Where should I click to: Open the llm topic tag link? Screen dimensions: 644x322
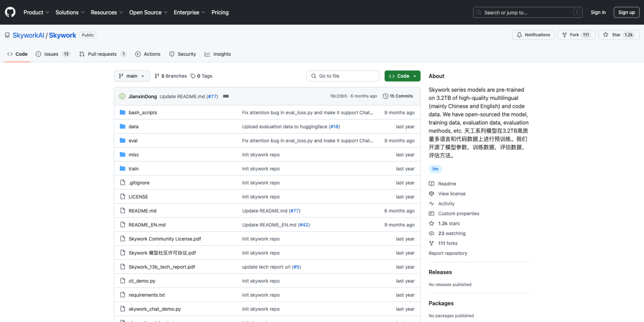(435, 169)
